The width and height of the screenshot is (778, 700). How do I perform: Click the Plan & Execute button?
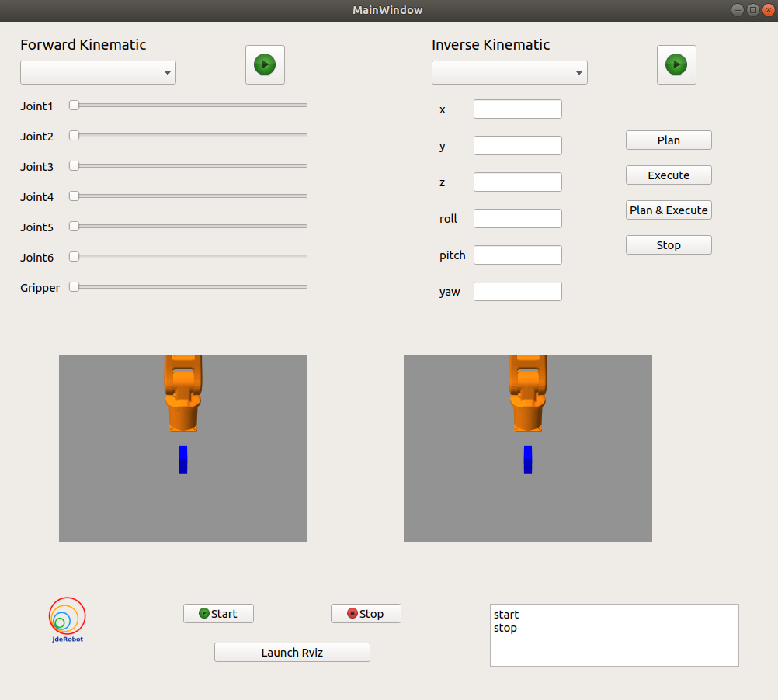tap(669, 210)
